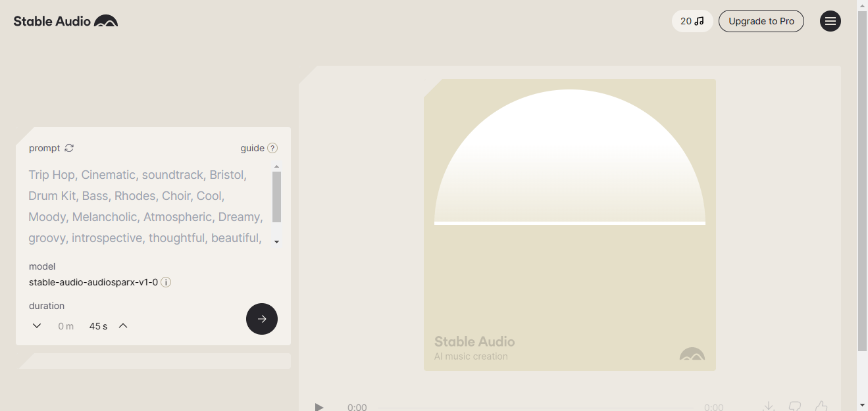Click the Stable Audio header logo
This screenshot has width=868, height=411.
tap(64, 20)
